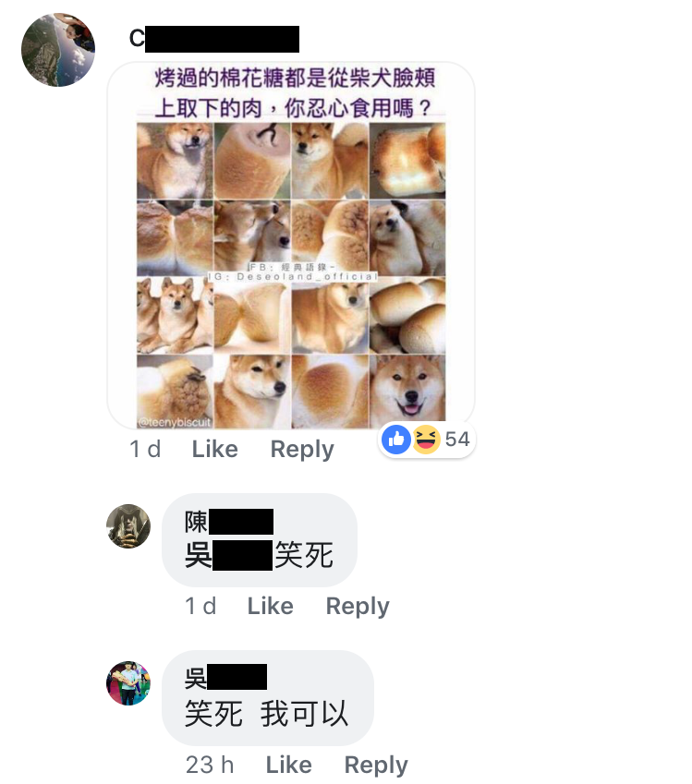This screenshot has width=692, height=784.
Task: Click the 1 d timestamp under 陳's reply
Action: (200, 606)
